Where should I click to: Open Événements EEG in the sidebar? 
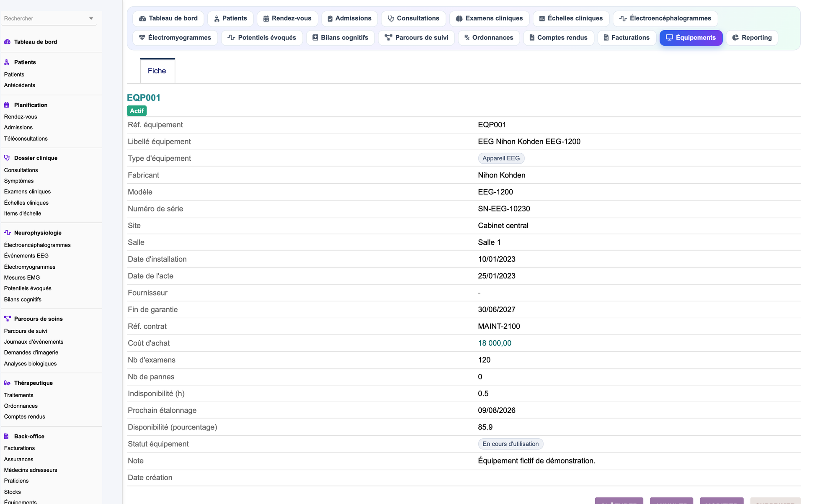[x=26, y=256]
